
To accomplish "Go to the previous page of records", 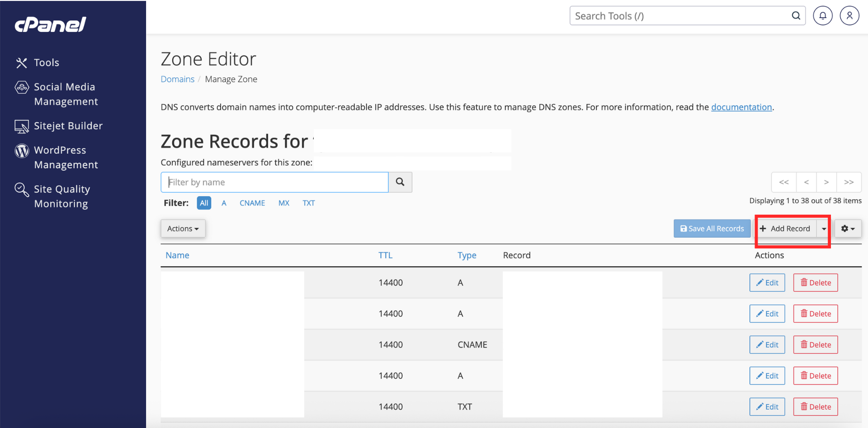I will coord(807,182).
